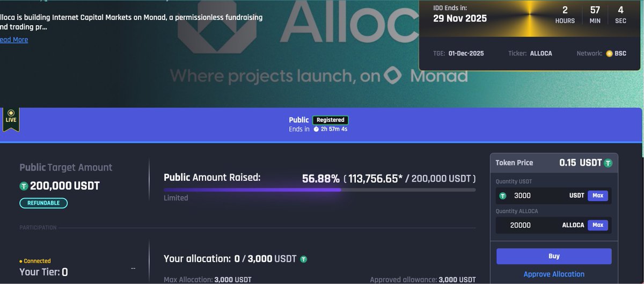Focus the Quantity ALLOCA input field

(x=531, y=225)
